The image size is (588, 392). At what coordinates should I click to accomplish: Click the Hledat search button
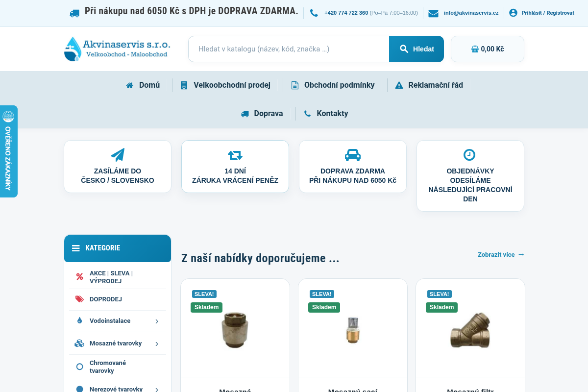click(416, 49)
